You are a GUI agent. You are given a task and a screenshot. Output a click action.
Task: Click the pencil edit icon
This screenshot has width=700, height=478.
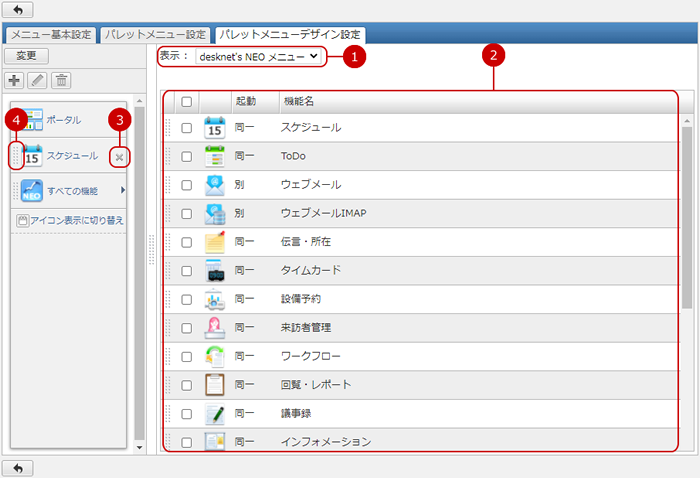click(x=38, y=80)
